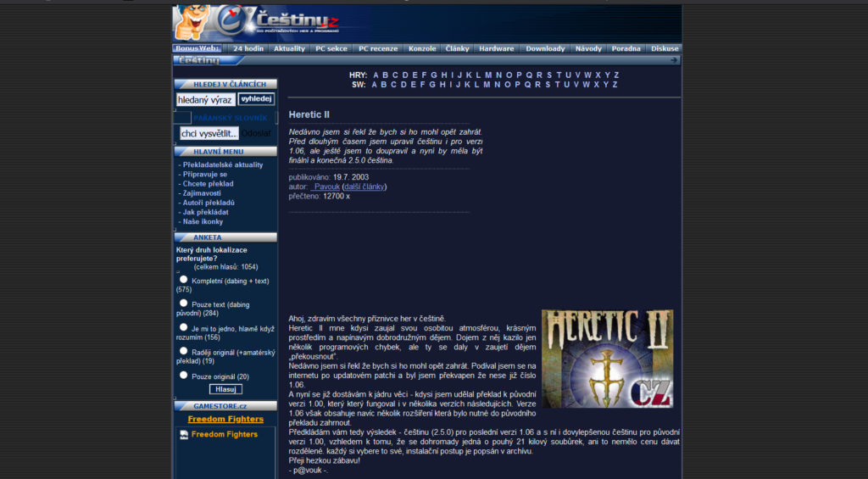868x479 pixels.
Task: Open 'Chcete překlad' menu link
Action: [x=209, y=184]
